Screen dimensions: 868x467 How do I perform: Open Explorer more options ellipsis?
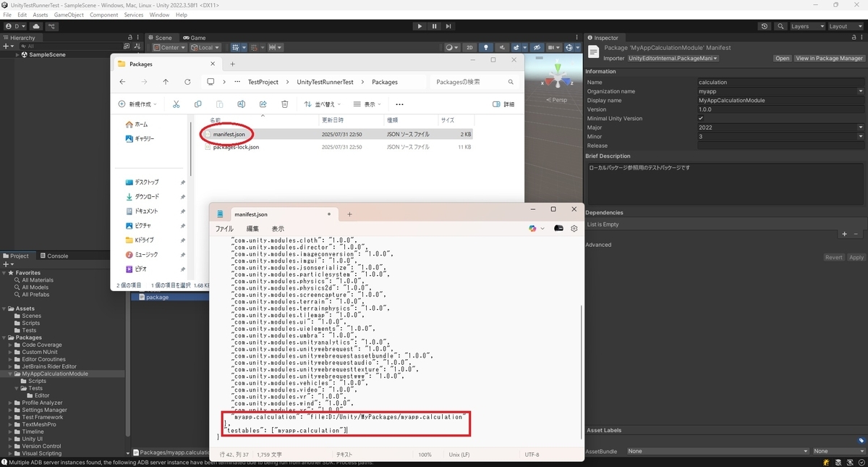tap(399, 104)
